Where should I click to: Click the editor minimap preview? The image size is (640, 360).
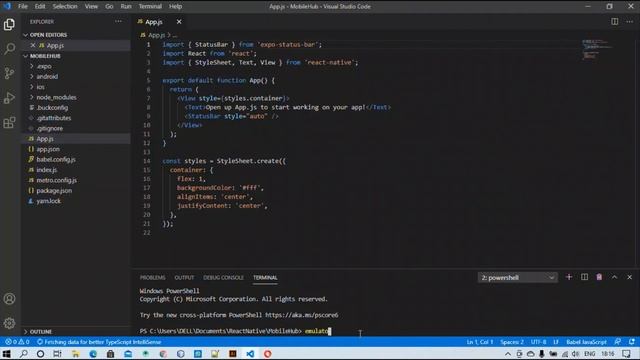[598, 49]
